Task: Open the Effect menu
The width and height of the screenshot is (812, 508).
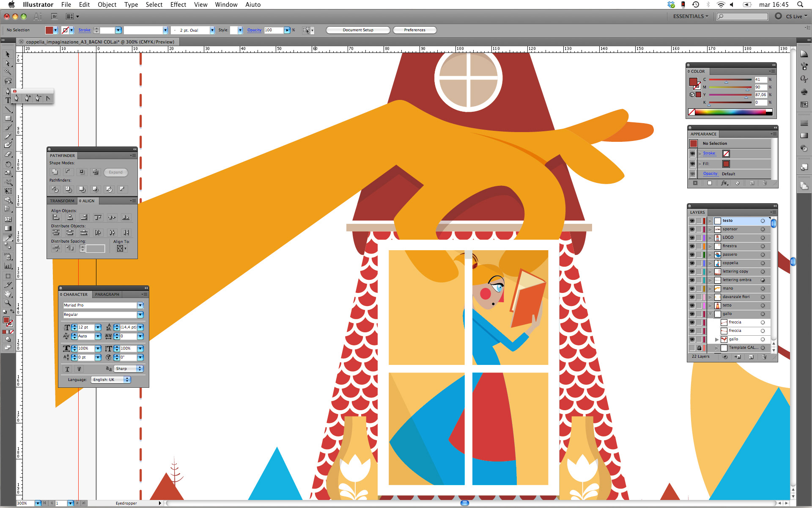Action: tap(178, 5)
